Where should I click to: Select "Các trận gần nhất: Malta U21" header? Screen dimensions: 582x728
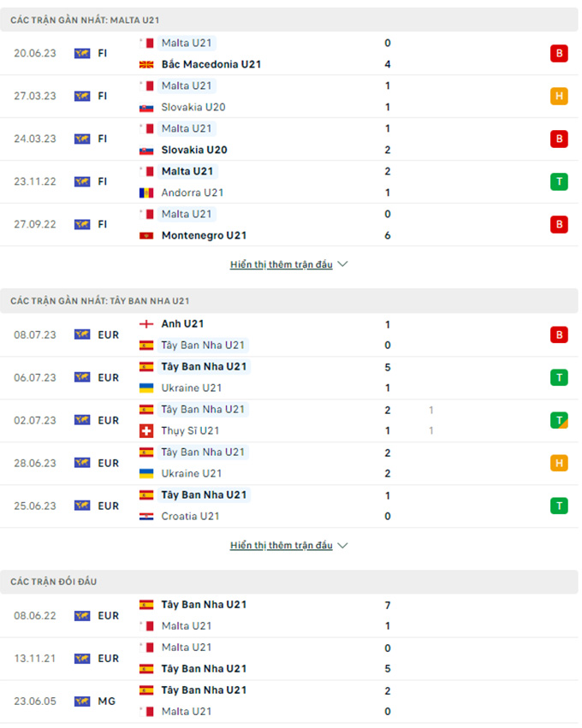85,20
